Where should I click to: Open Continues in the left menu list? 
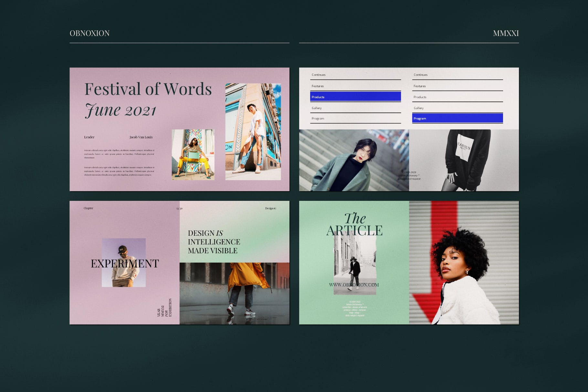click(319, 75)
